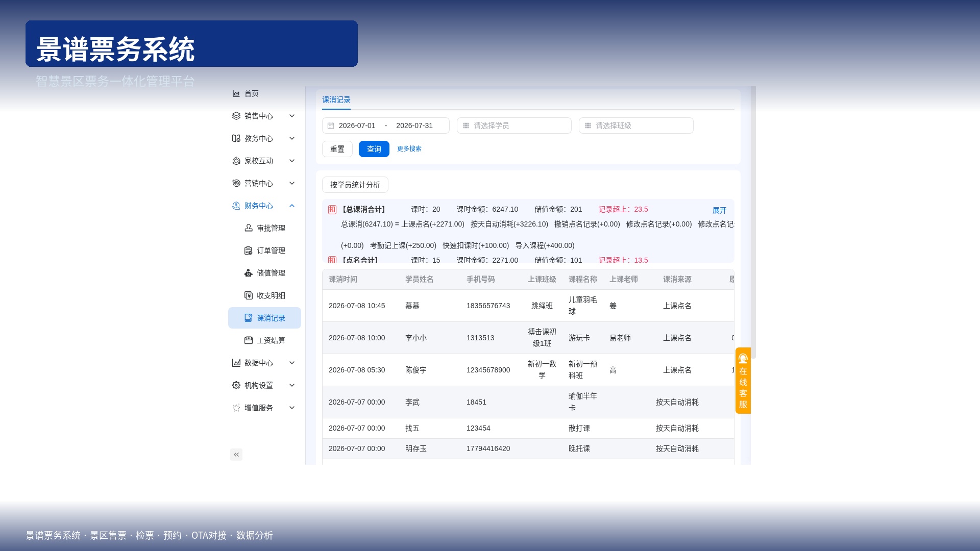Open the 请选择班级 class dropdown
The image size is (980, 551).
pyautogui.click(x=636, y=126)
